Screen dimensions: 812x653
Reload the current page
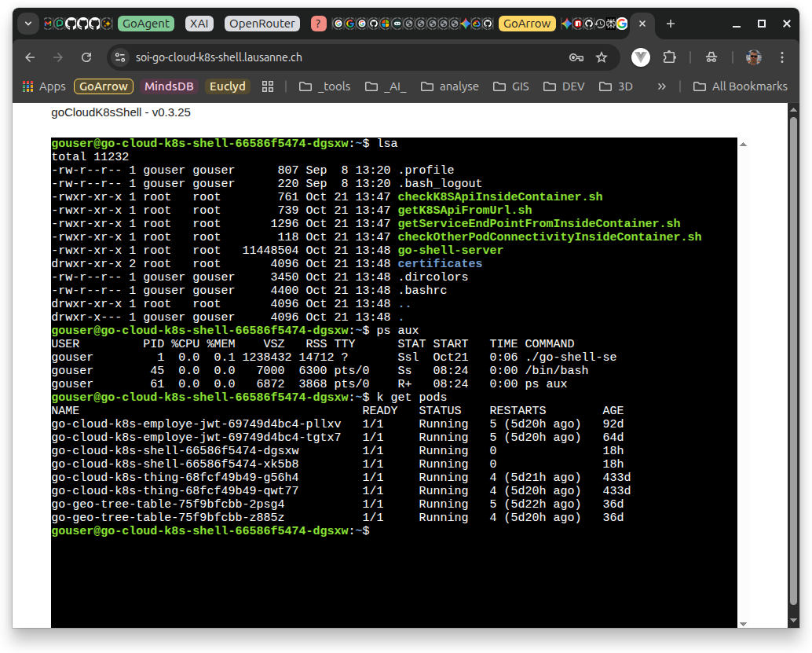pos(86,57)
